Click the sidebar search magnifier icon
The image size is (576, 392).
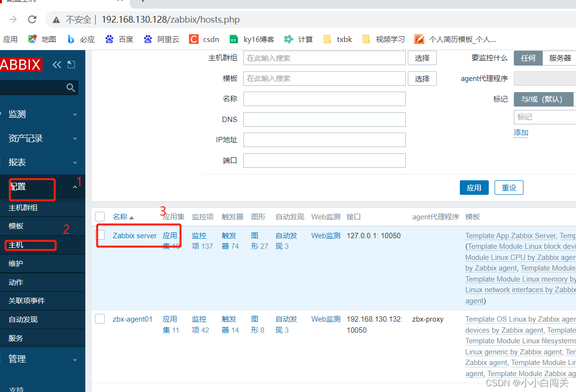(70, 87)
